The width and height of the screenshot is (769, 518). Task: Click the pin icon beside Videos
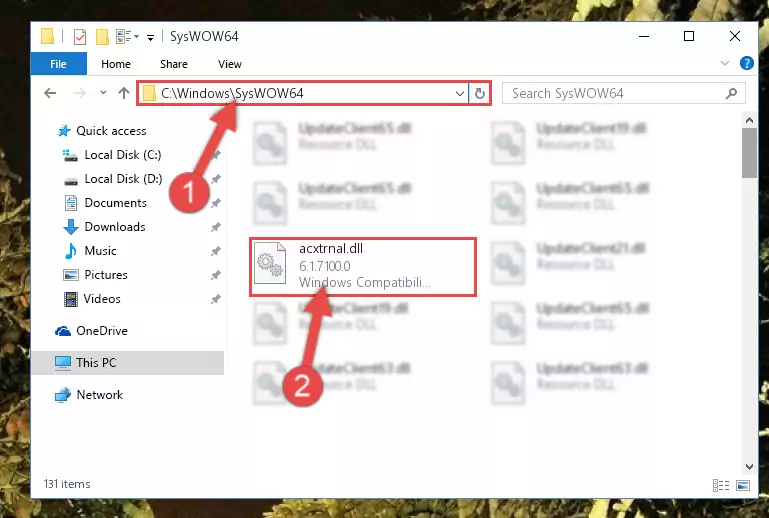pos(215,299)
